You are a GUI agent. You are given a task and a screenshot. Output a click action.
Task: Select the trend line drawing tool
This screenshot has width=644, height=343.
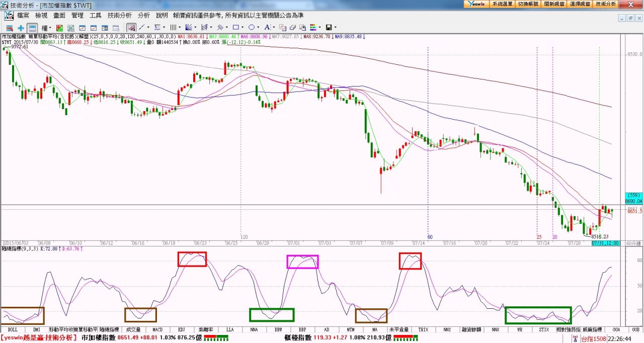[142, 27]
